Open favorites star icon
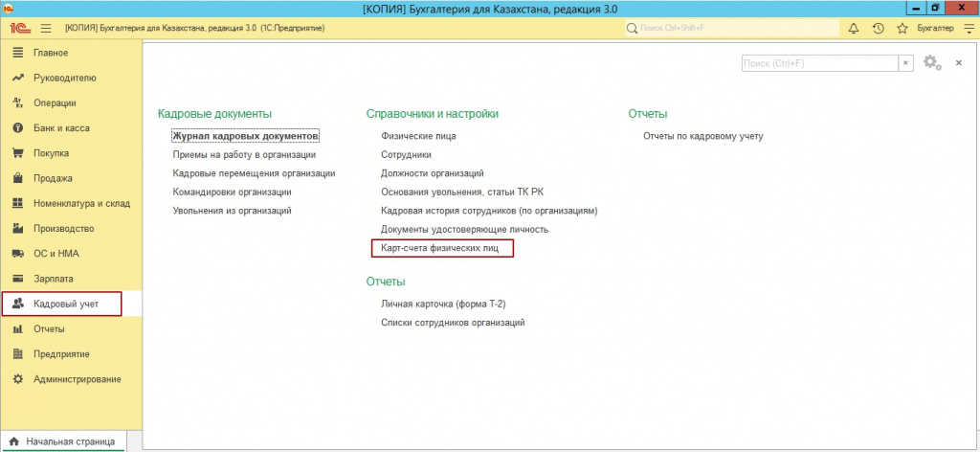This screenshot has height=452, width=980. pos(902,28)
